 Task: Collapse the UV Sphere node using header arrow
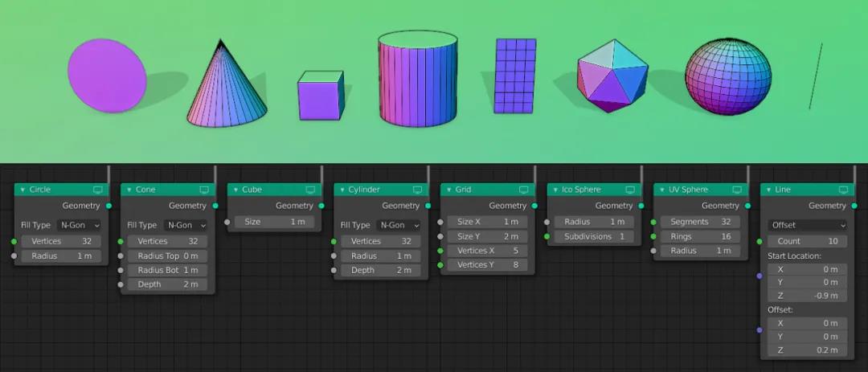point(662,190)
